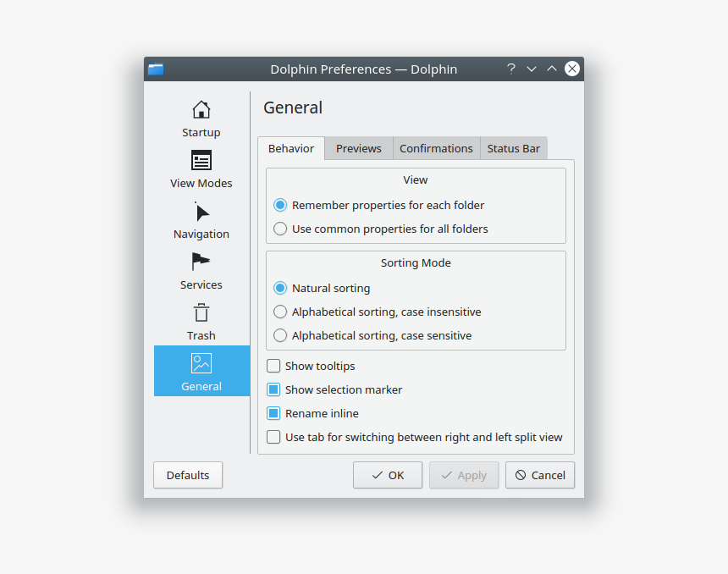Choose Alphabetical sorting, case insensitive
The image size is (728, 574).
pyautogui.click(x=377, y=312)
